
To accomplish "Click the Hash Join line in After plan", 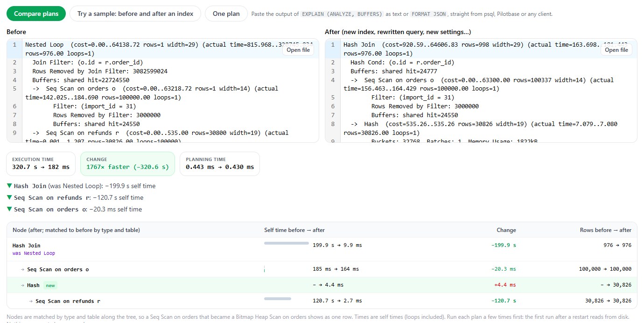I will click(488, 49).
